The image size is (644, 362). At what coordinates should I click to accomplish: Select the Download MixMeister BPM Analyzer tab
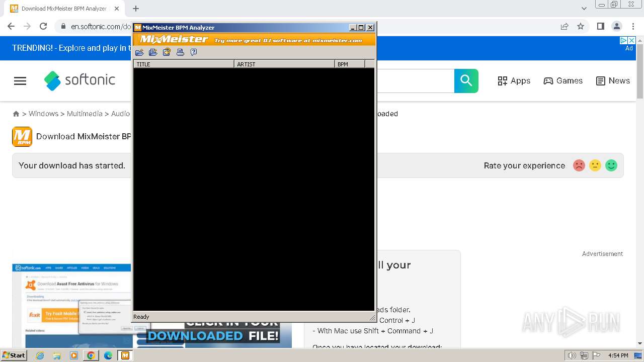pos(64,9)
